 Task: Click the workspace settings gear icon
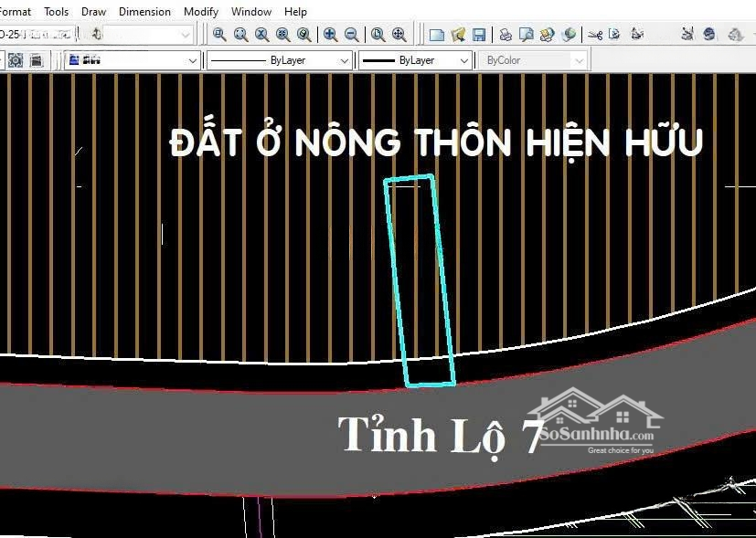tap(16, 60)
